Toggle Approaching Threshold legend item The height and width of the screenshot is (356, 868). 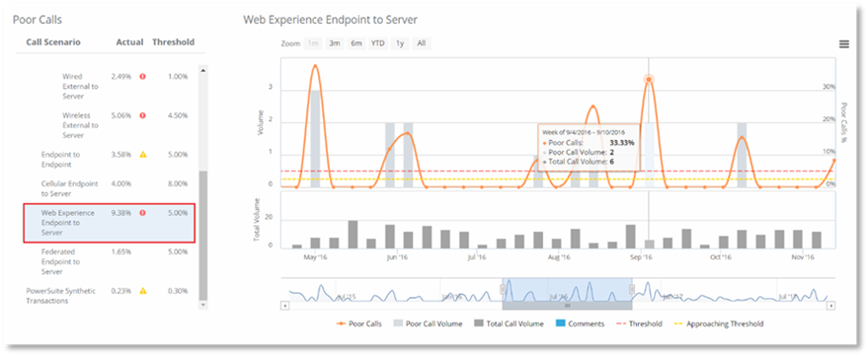point(719,323)
